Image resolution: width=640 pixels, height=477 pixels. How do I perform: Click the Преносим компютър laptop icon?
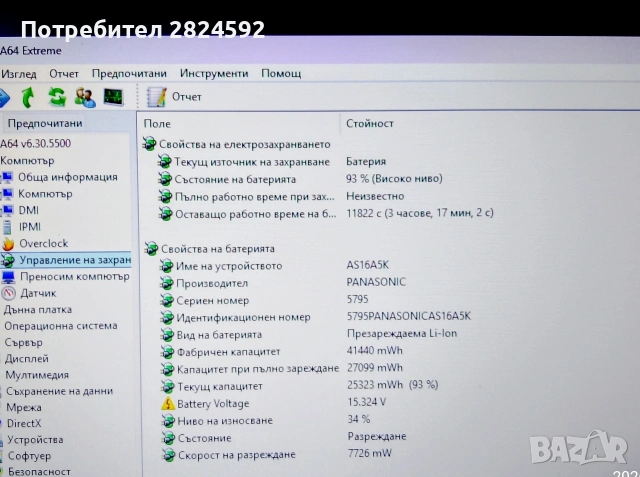pos(8,277)
